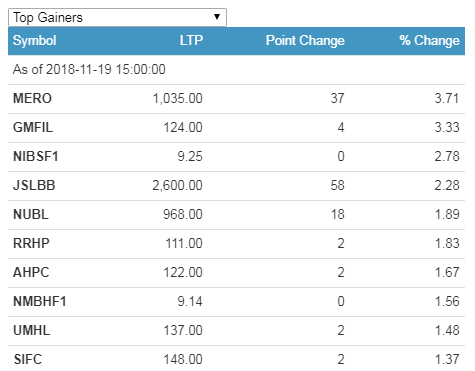This screenshot has width=475, height=371.
Task: Sort by the LTP column header
Action: click(x=191, y=41)
